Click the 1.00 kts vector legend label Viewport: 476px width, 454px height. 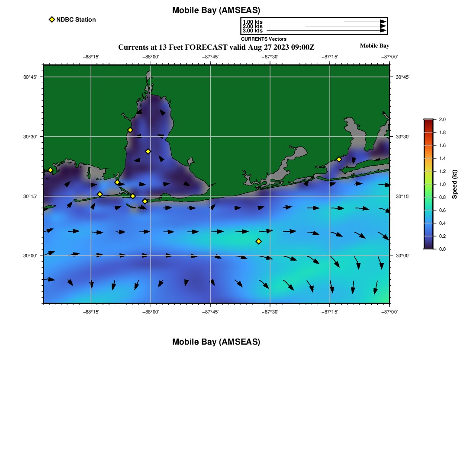point(252,22)
